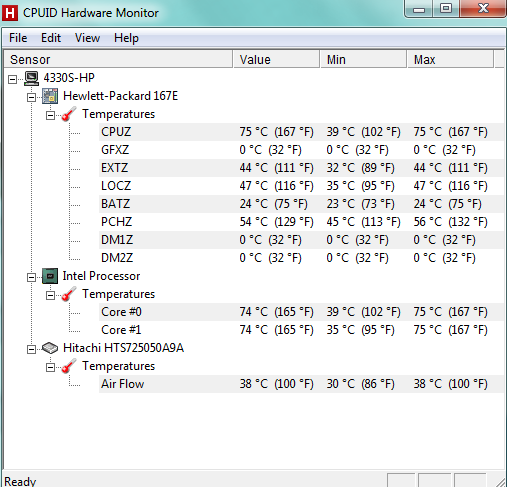Click the Hewlett-Packard 167E motherboard icon
The height and width of the screenshot is (487, 507).
pyautogui.click(x=50, y=96)
